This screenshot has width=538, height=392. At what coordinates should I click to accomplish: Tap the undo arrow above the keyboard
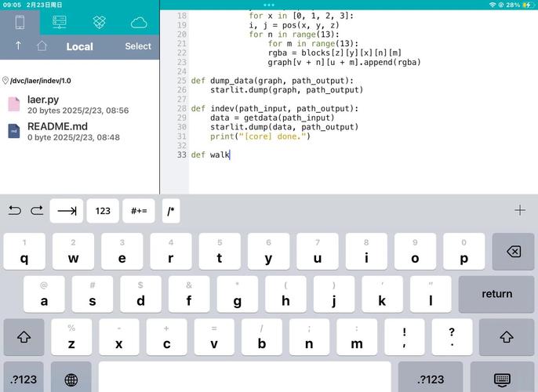pyautogui.click(x=15, y=210)
